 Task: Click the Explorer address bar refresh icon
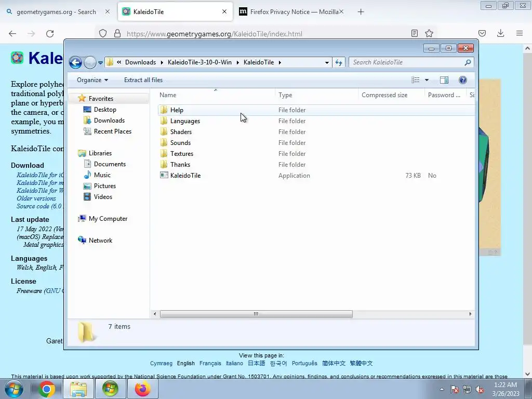point(339,62)
